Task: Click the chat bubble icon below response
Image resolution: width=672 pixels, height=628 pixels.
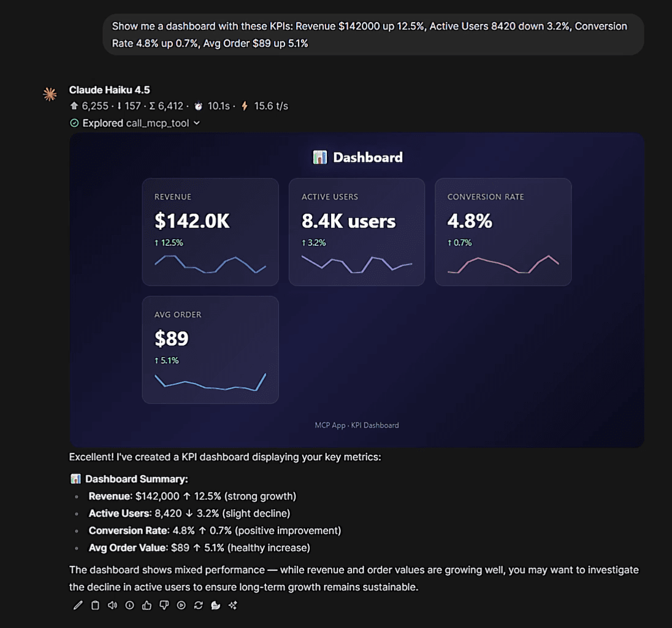Action: pyautogui.click(x=216, y=605)
